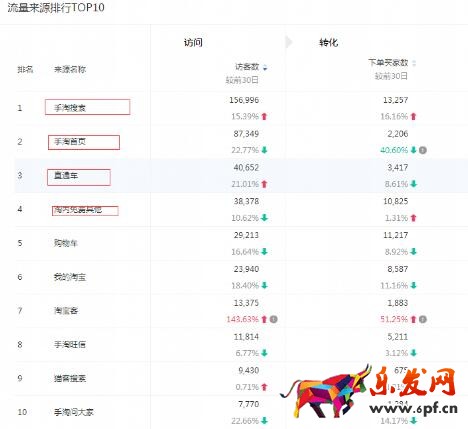Open the info icon beside 143.63% in 淘宝客 row

pyautogui.click(x=273, y=319)
